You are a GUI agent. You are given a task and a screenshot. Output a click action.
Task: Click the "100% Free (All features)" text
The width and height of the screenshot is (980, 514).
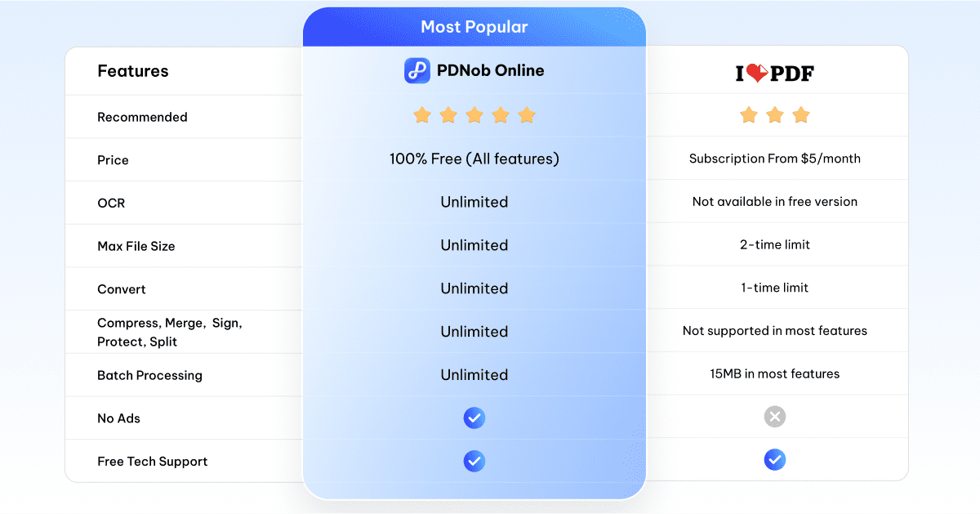coord(474,159)
